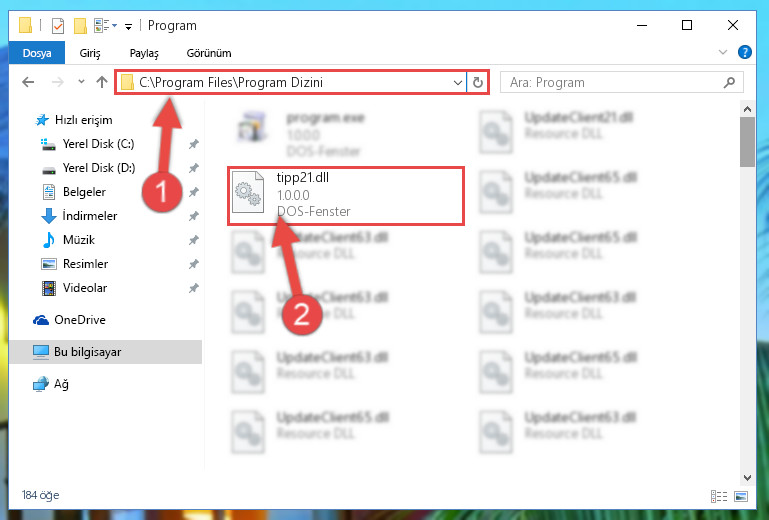Image resolution: width=769 pixels, height=520 pixels.
Task: Select the tipp21.dll file
Action: (x=345, y=196)
